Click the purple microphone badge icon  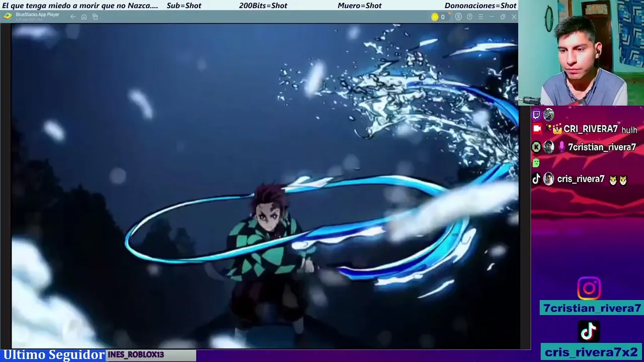561,147
